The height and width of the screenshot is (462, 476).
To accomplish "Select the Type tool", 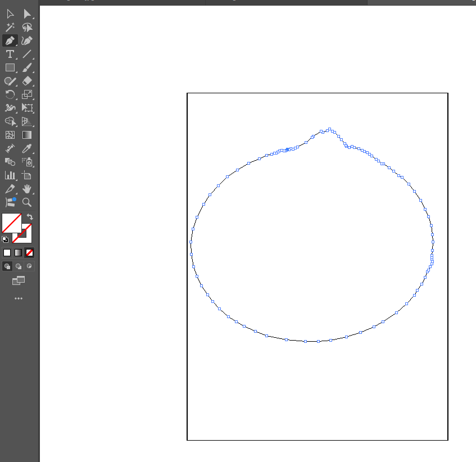I will [x=10, y=54].
